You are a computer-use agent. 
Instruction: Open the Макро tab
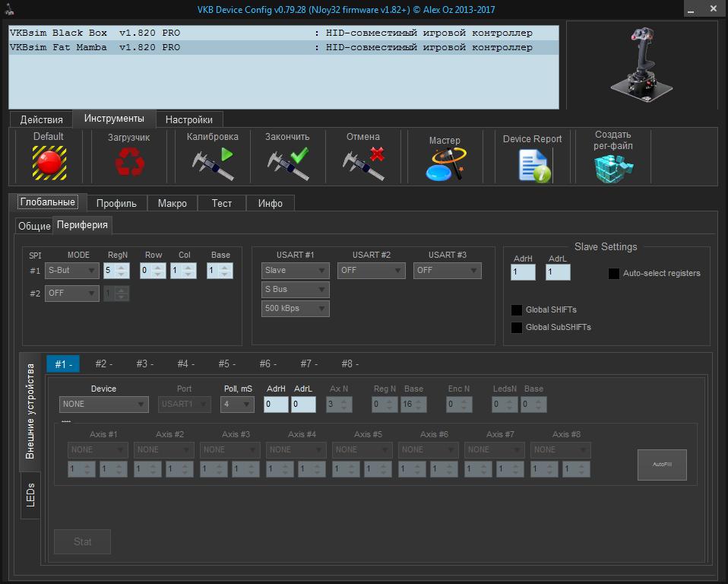(173, 203)
